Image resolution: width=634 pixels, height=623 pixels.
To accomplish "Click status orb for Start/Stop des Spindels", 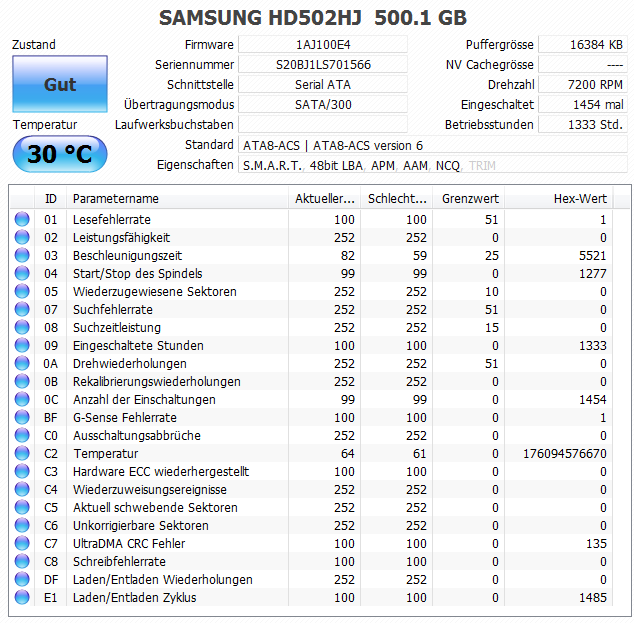I will [22, 273].
